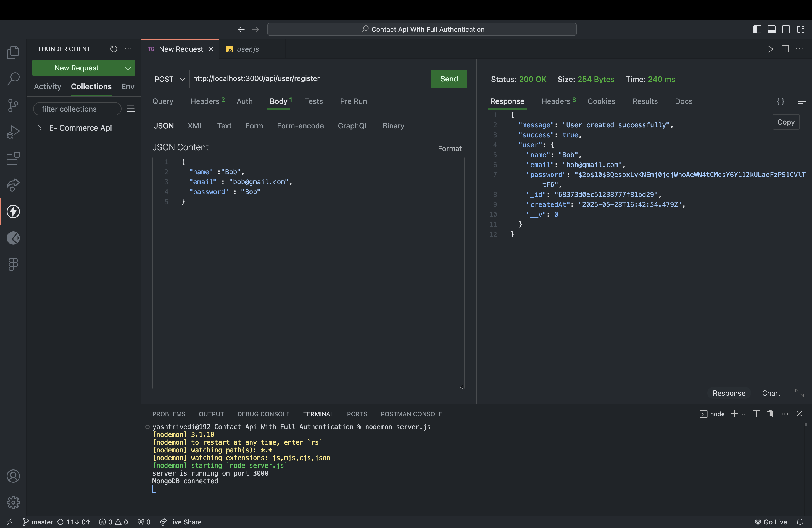Open Source Control in activity bar
812x528 pixels.
13,105
